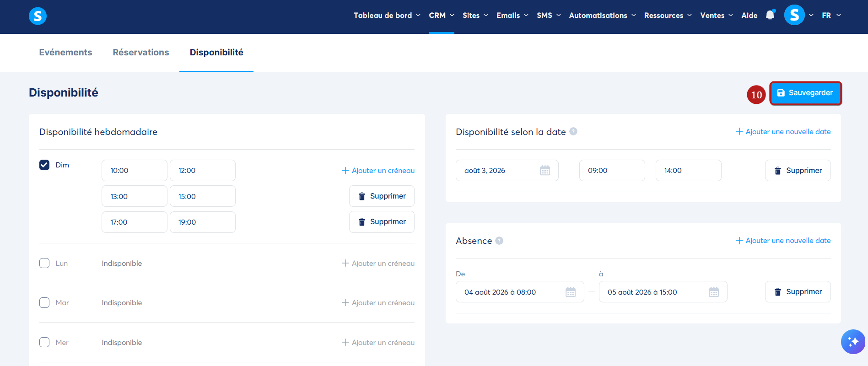Expand the Emails menu
868x366 pixels.
[512, 15]
